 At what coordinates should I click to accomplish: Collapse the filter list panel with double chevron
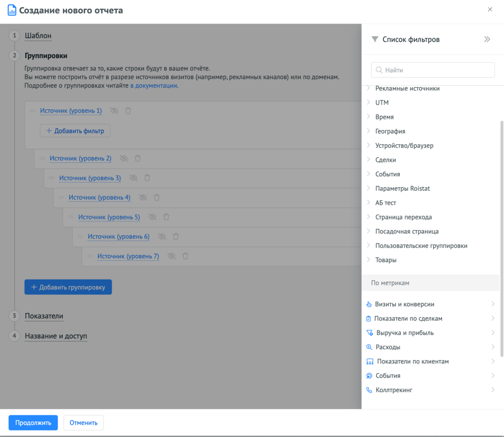[487, 39]
